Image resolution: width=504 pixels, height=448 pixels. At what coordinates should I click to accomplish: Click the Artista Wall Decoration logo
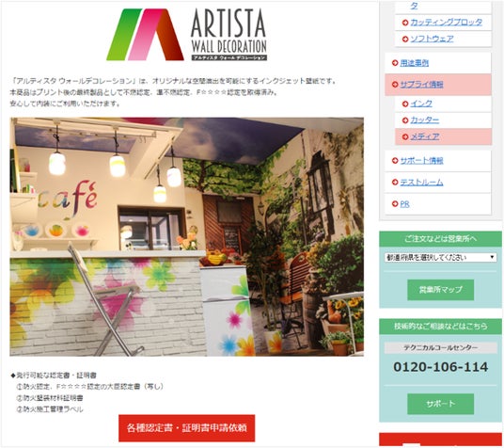pos(187,35)
